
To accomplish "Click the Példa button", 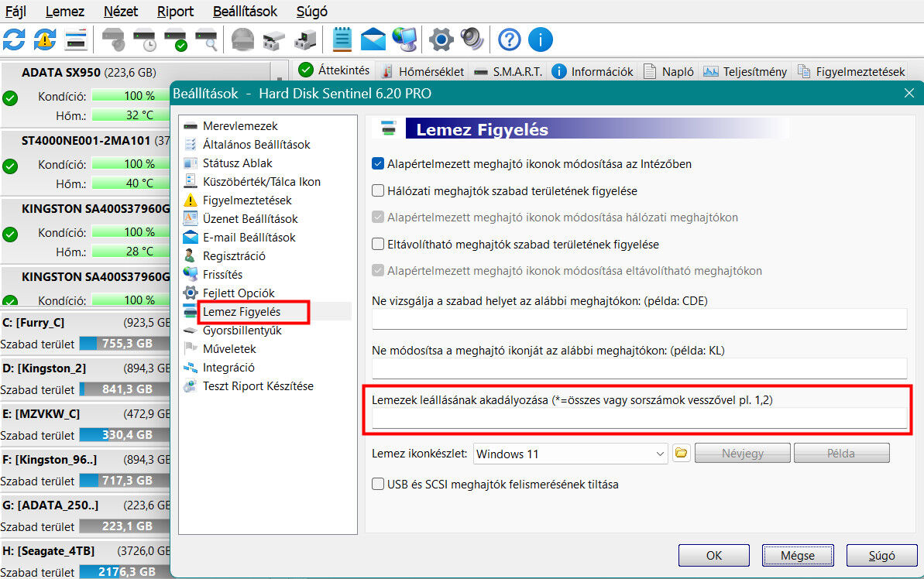I will point(841,454).
